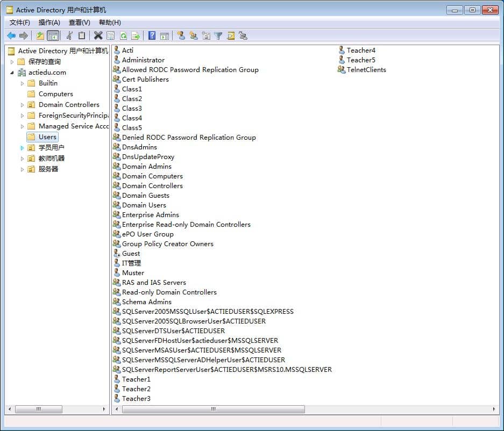Open the 帮助(H) menu
Screen dimensions: 504x431
[110, 23]
